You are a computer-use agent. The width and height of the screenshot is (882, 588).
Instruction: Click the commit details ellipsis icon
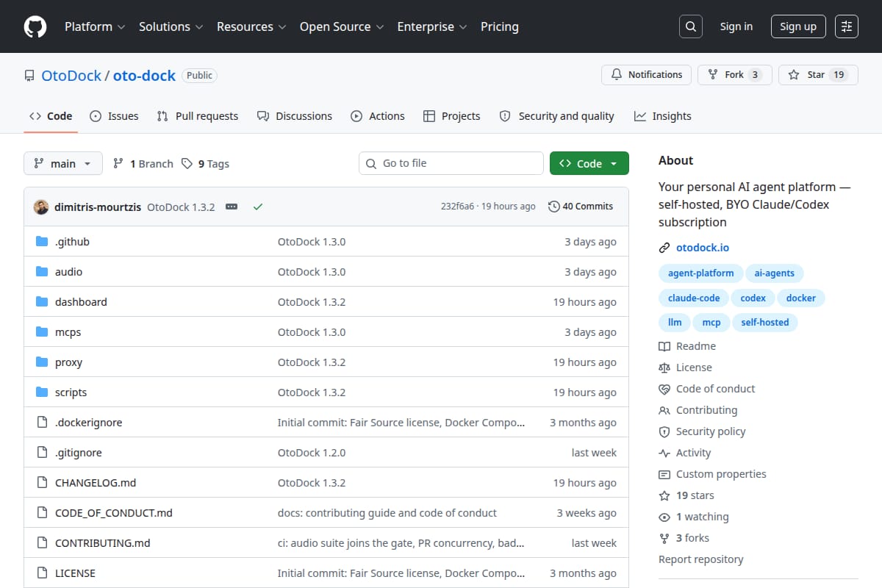point(232,207)
